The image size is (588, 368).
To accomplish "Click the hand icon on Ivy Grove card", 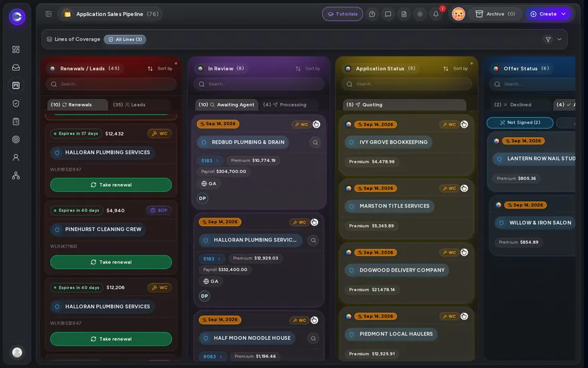I will (464, 124).
